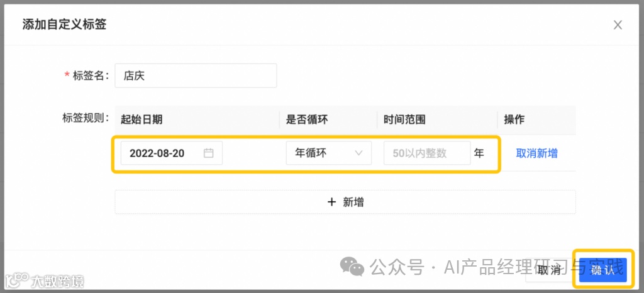
Task: Click the 起始日期 column header
Action: click(142, 119)
